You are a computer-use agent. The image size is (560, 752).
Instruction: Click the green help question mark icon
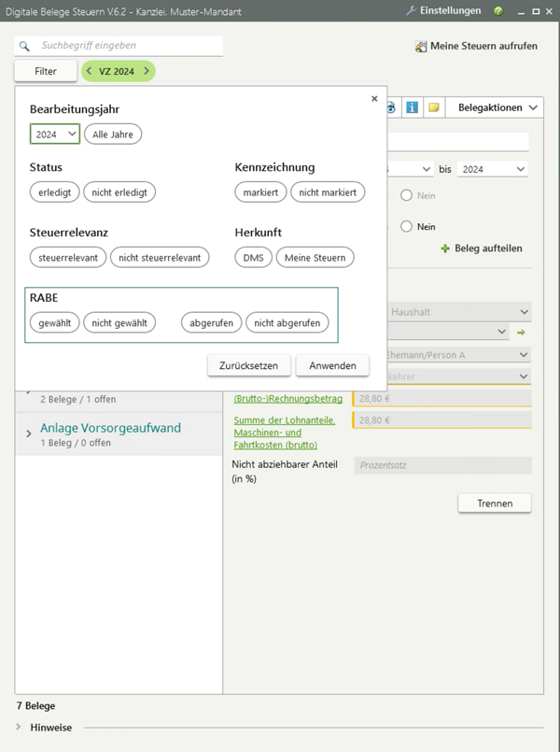click(500, 11)
